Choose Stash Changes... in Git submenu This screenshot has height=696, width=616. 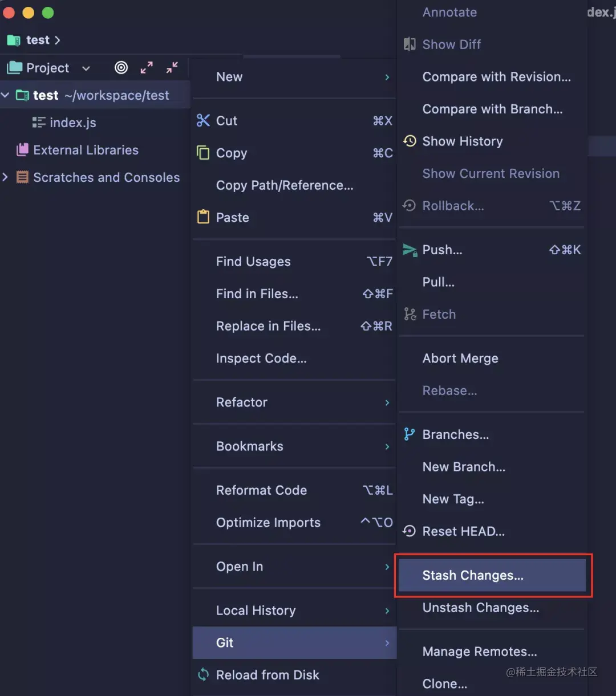coord(492,575)
